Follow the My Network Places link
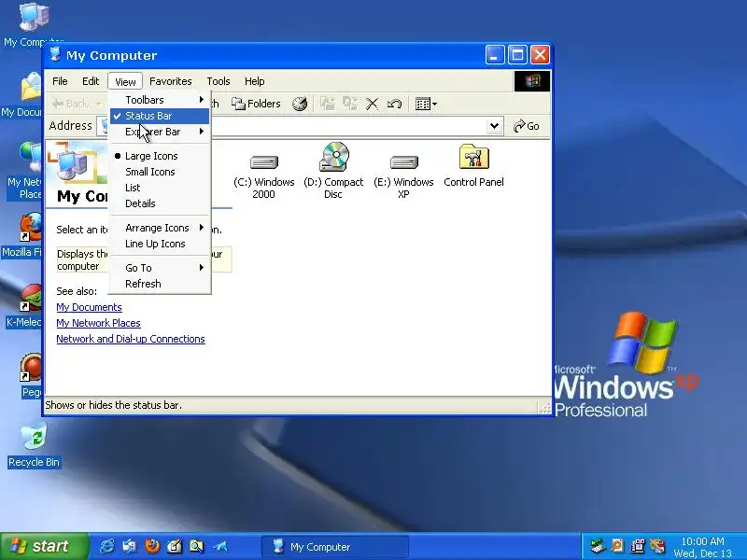This screenshot has height=560, width=747. [98, 323]
